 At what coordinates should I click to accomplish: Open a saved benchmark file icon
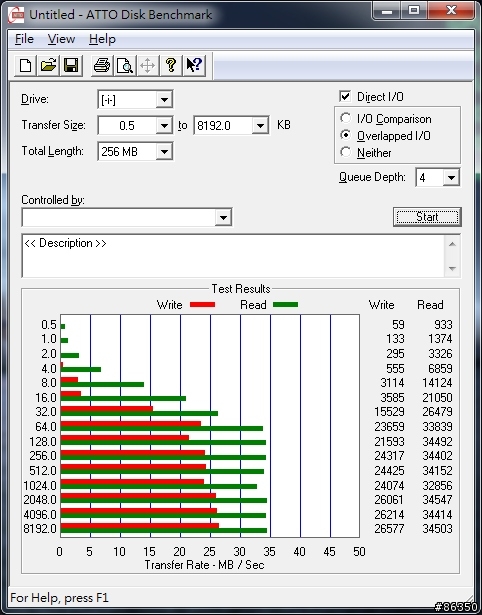pyautogui.click(x=48, y=65)
